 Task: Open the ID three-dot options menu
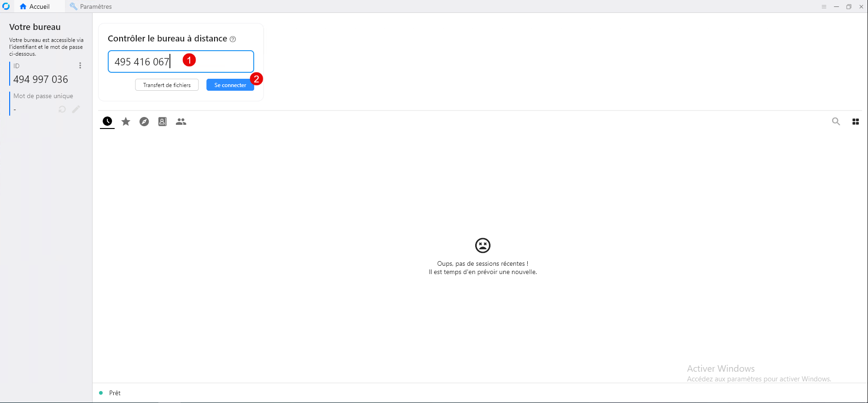pos(80,66)
